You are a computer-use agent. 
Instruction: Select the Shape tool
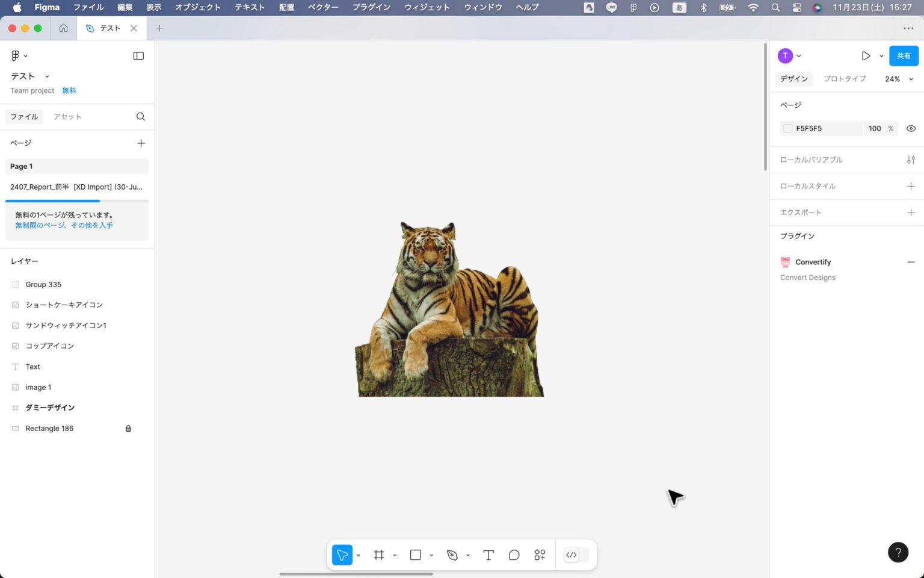click(x=414, y=555)
